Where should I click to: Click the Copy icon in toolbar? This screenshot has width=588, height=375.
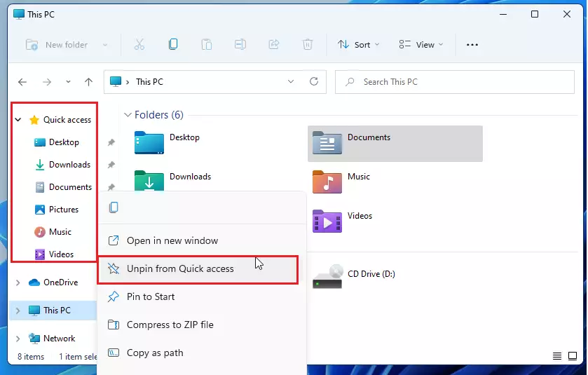tap(173, 45)
